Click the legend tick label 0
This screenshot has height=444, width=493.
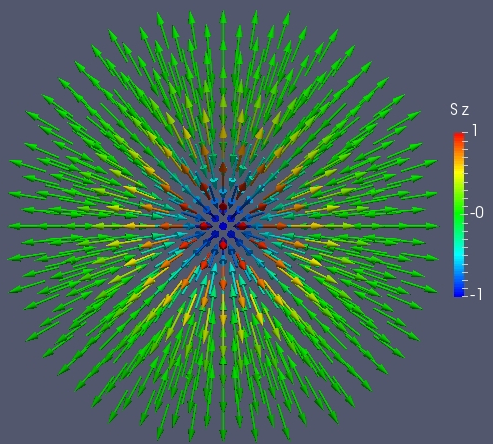[477, 212]
